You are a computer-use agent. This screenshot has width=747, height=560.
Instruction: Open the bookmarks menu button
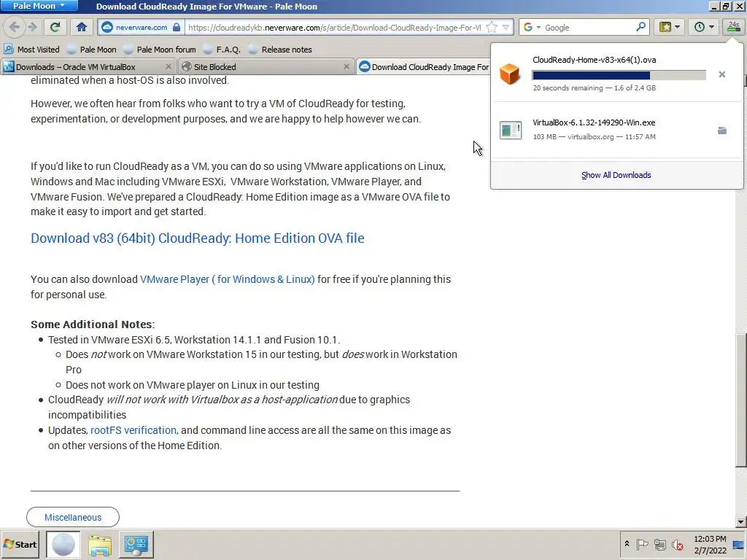click(x=670, y=27)
